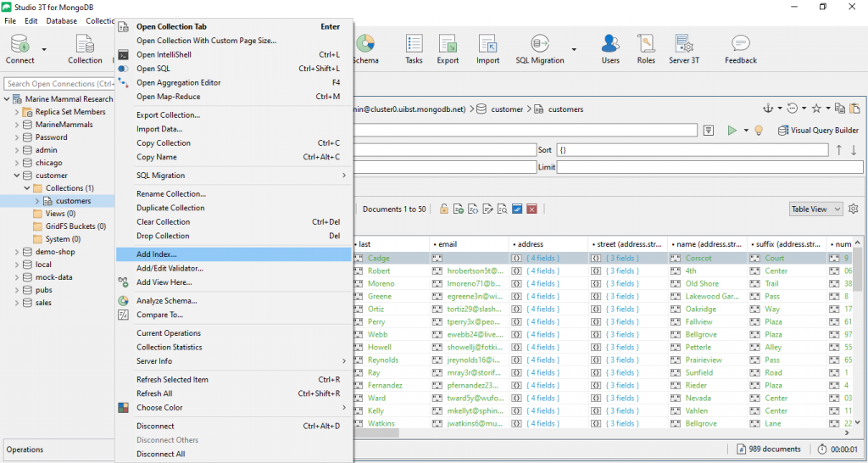Image resolution: width=868 pixels, height=463 pixels.
Task: Open the SQL Migration submenu entry
Action: coord(234,175)
